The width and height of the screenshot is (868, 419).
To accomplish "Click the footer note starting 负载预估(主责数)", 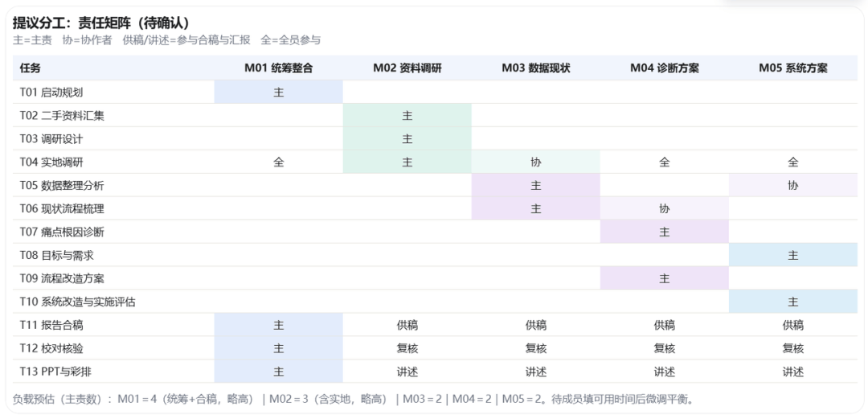I will [x=353, y=399].
